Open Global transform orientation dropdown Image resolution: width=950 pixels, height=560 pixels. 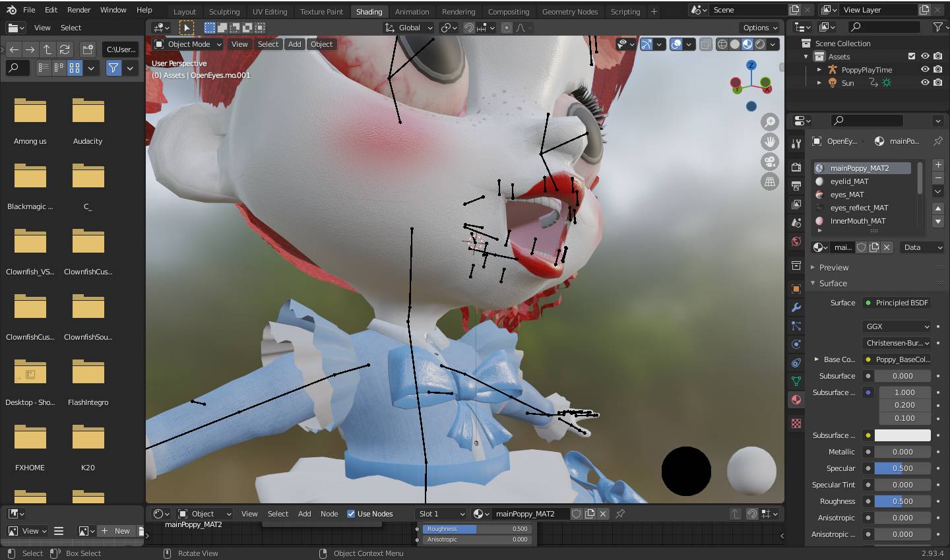tap(408, 28)
